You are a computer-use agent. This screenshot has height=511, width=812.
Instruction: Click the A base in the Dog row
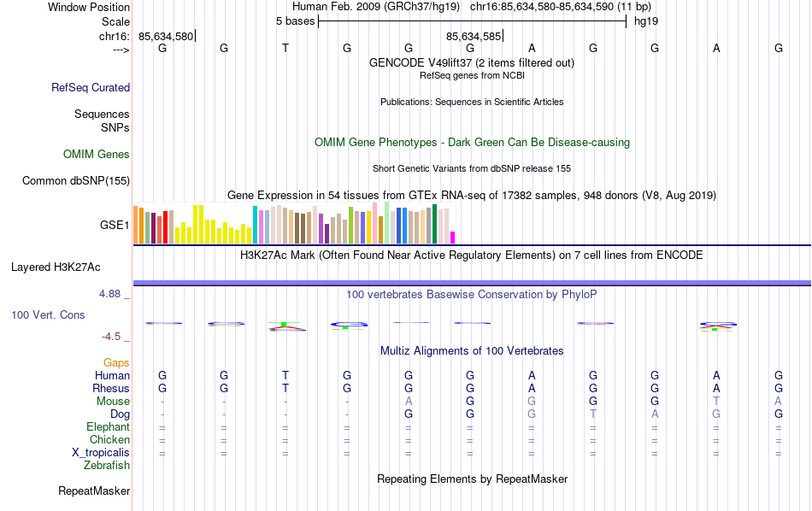pyautogui.click(x=655, y=414)
